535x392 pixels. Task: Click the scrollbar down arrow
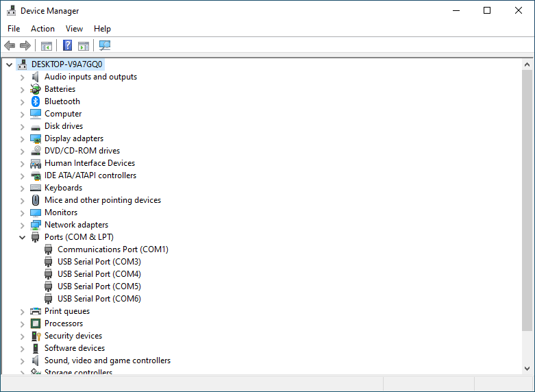tap(527, 369)
